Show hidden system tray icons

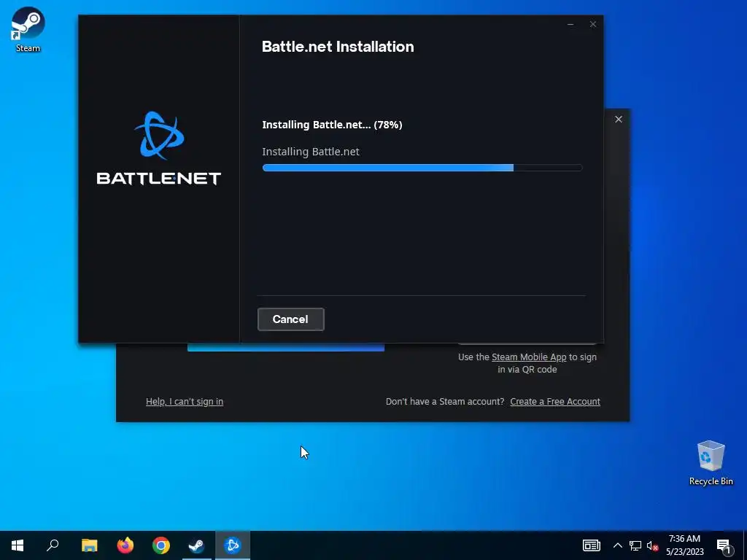617,545
